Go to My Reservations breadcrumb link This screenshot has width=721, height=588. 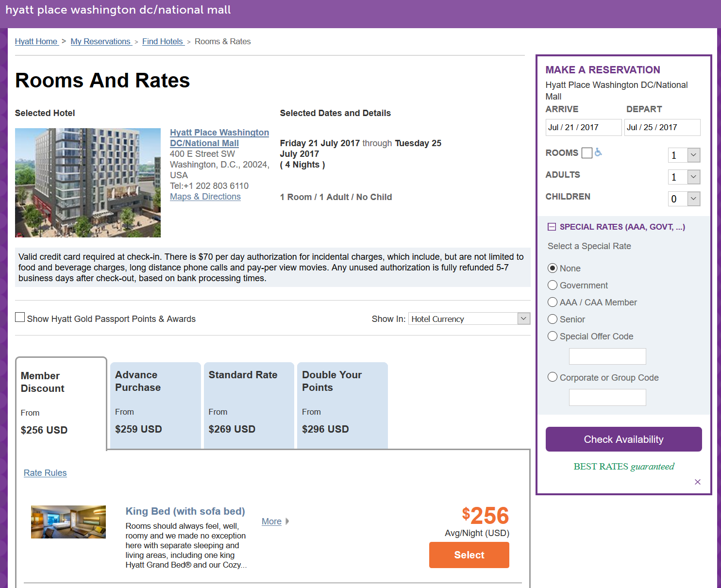click(x=101, y=41)
